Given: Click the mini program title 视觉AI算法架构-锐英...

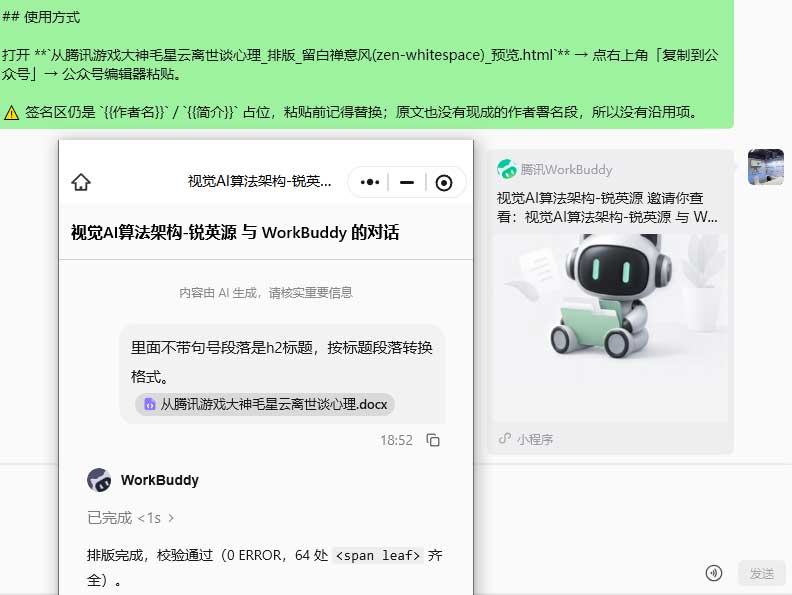Looking at the screenshot, I should point(260,181).
